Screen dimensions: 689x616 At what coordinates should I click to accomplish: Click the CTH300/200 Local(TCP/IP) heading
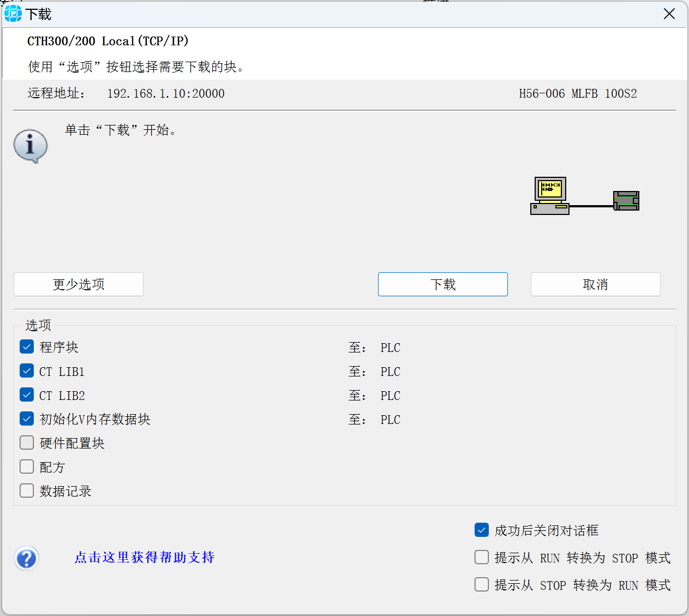point(108,41)
